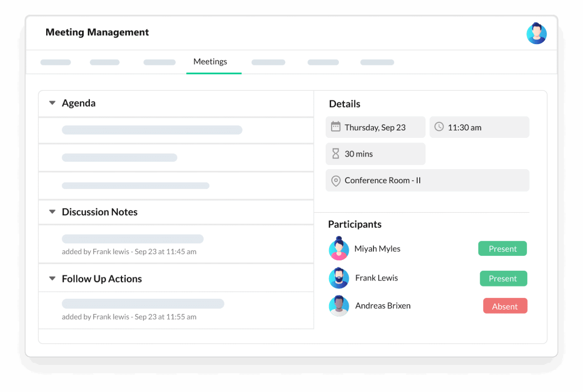Select the tab left of Meetings
Viewport: 583px width, 392px height.
click(x=159, y=62)
